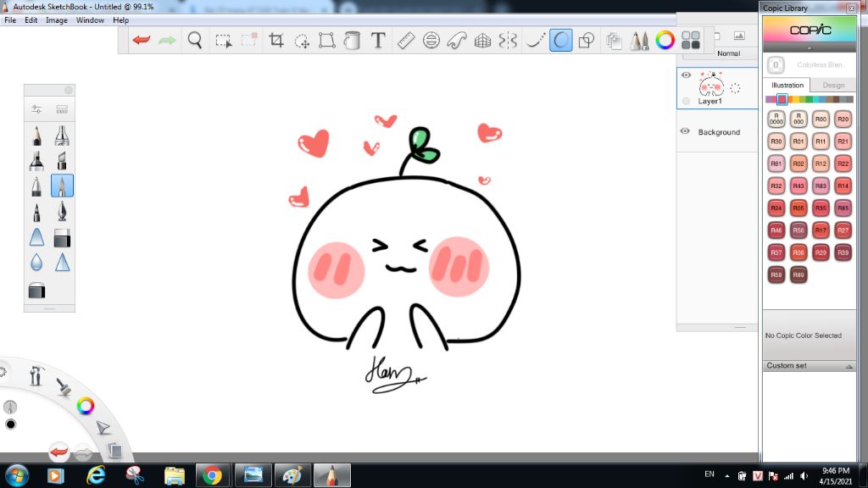Select the Quick Transform tool

point(302,41)
